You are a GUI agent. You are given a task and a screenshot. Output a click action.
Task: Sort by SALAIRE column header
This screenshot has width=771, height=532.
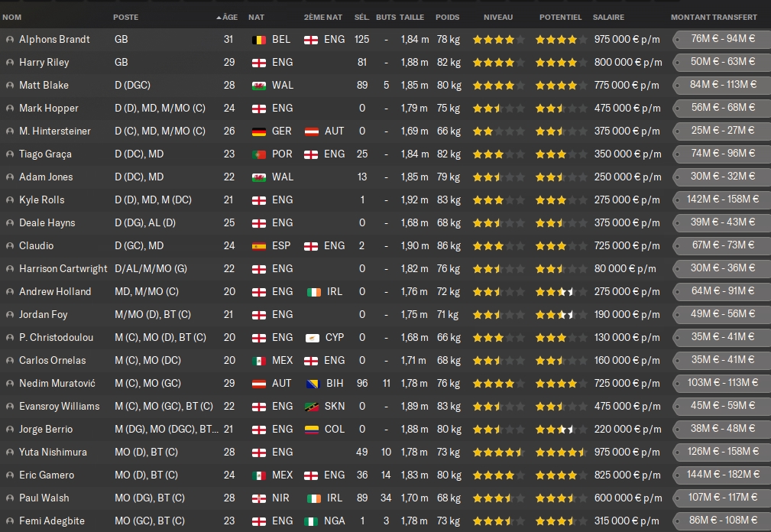pyautogui.click(x=608, y=18)
